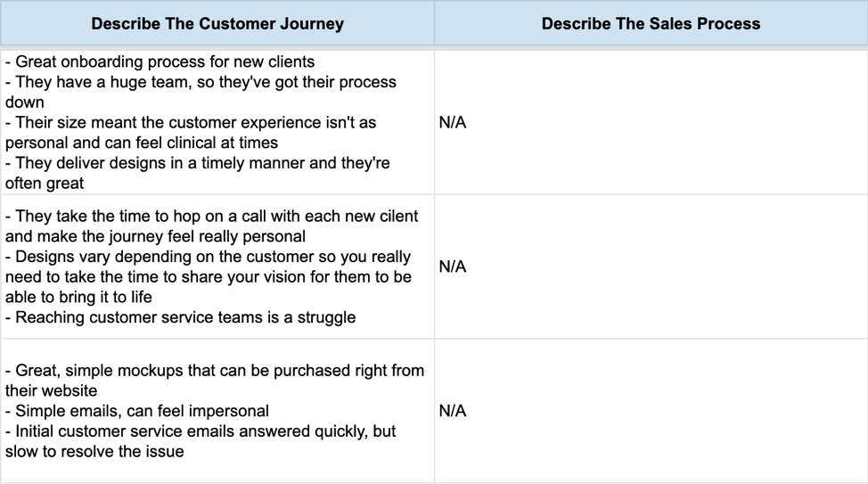Select the 'Describe The Customer Journey' header cell

(217, 23)
